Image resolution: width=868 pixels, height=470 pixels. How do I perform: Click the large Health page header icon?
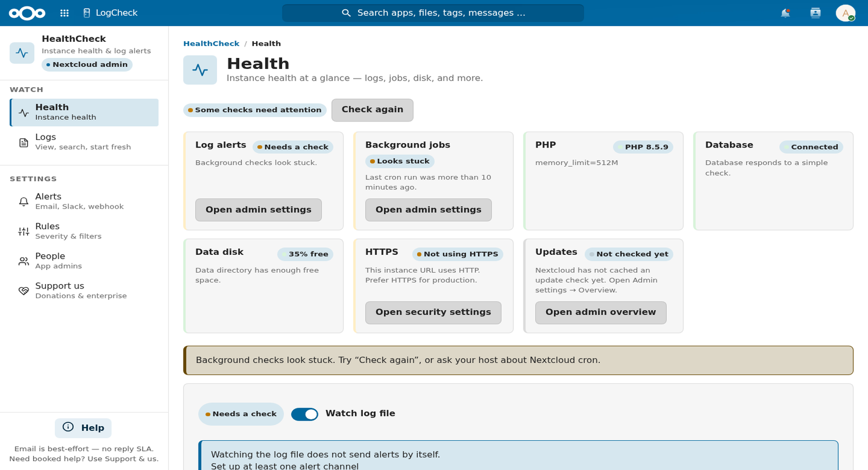point(200,70)
